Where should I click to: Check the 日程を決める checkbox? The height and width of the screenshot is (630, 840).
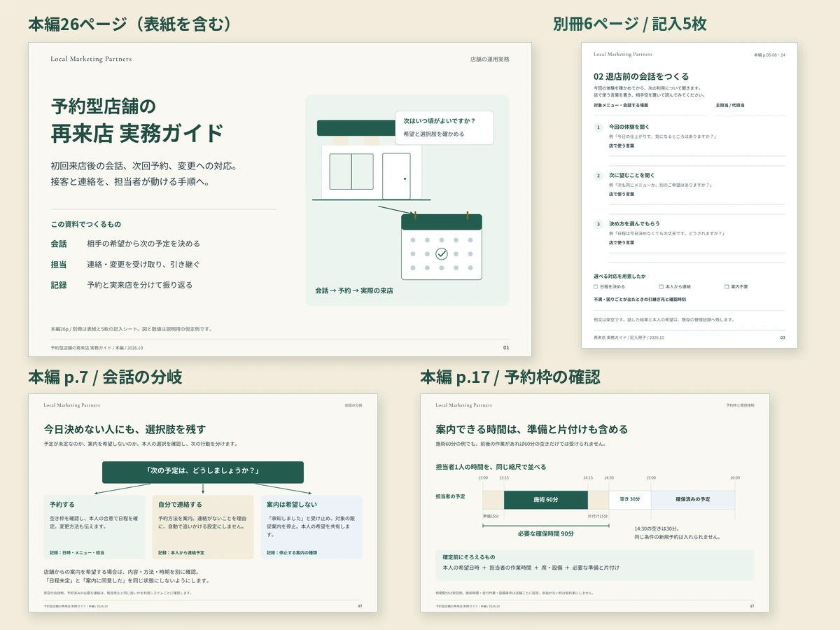pos(595,286)
